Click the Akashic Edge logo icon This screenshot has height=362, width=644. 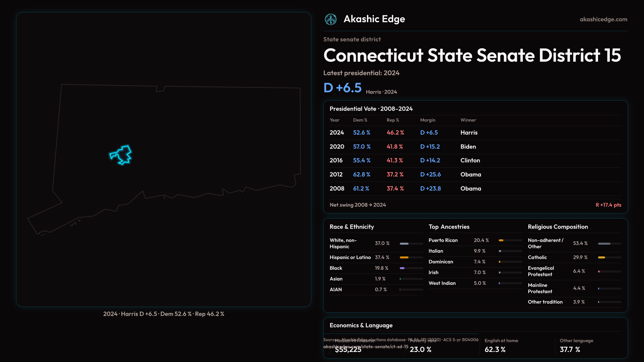[330, 19]
